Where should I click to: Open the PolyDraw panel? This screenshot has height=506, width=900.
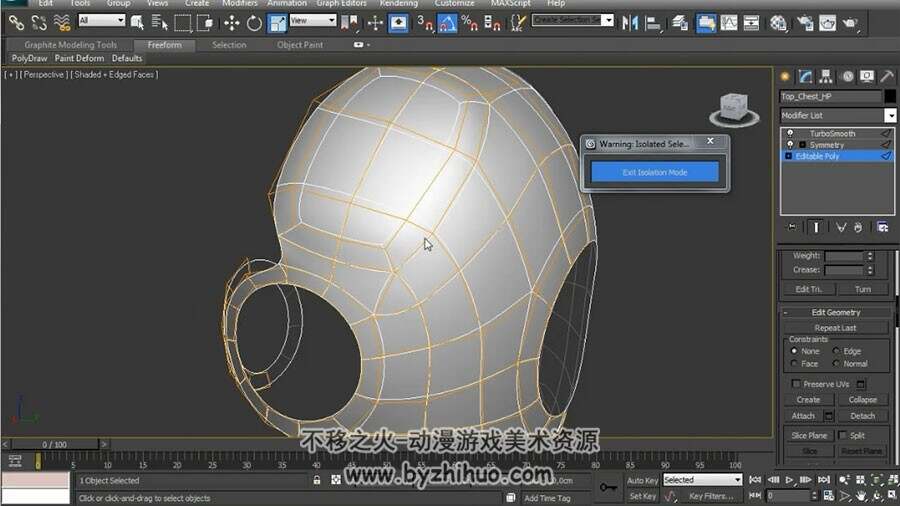tap(29, 58)
